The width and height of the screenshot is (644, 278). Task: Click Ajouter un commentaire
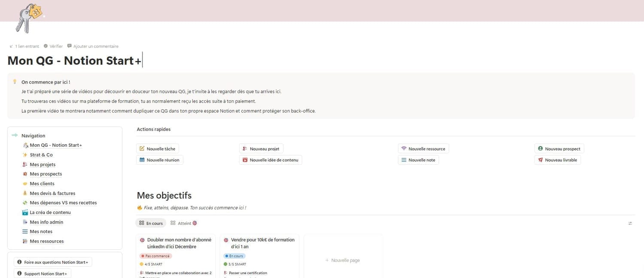[x=93, y=46]
